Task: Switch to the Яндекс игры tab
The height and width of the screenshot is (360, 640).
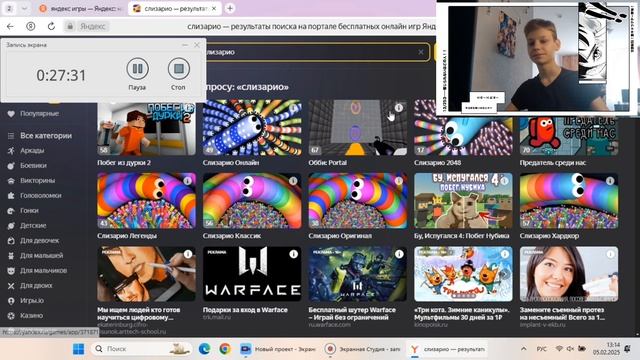Action: click(x=81, y=8)
